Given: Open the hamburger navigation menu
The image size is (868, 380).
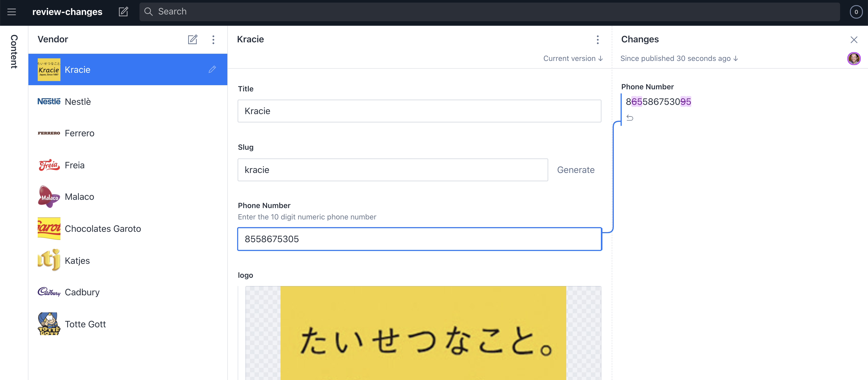Looking at the screenshot, I should (x=12, y=12).
